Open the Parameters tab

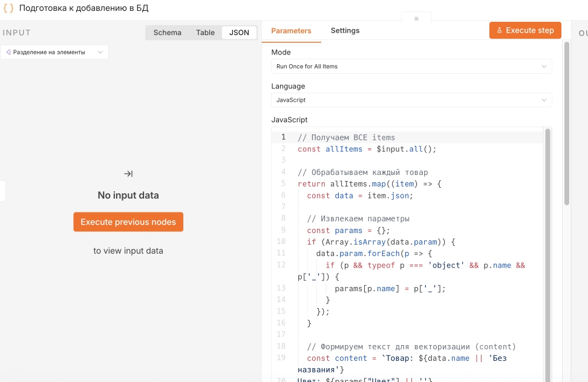tap(291, 31)
